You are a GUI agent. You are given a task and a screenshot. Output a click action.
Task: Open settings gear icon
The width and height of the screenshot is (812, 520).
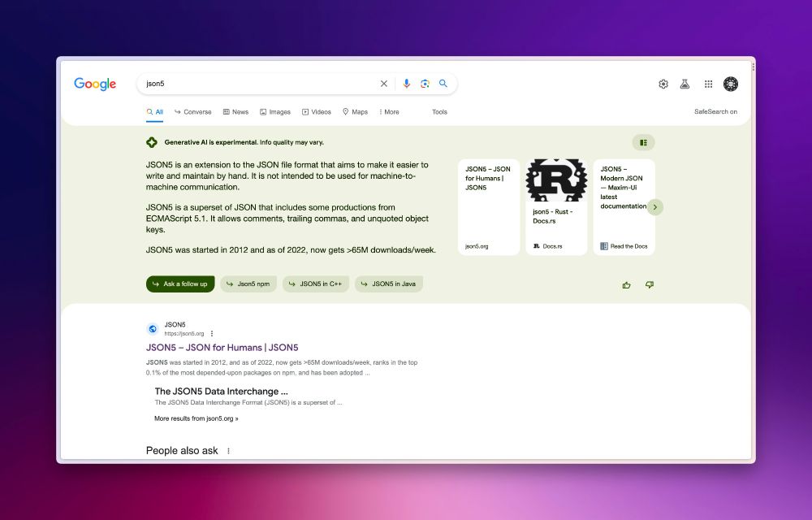coord(663,84)
